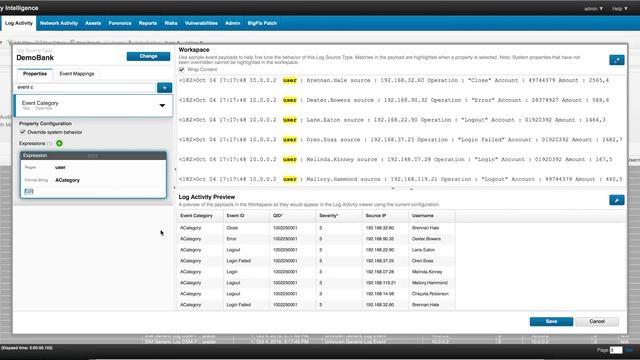Expand the Workspace panel to full view

click(616, 60)
